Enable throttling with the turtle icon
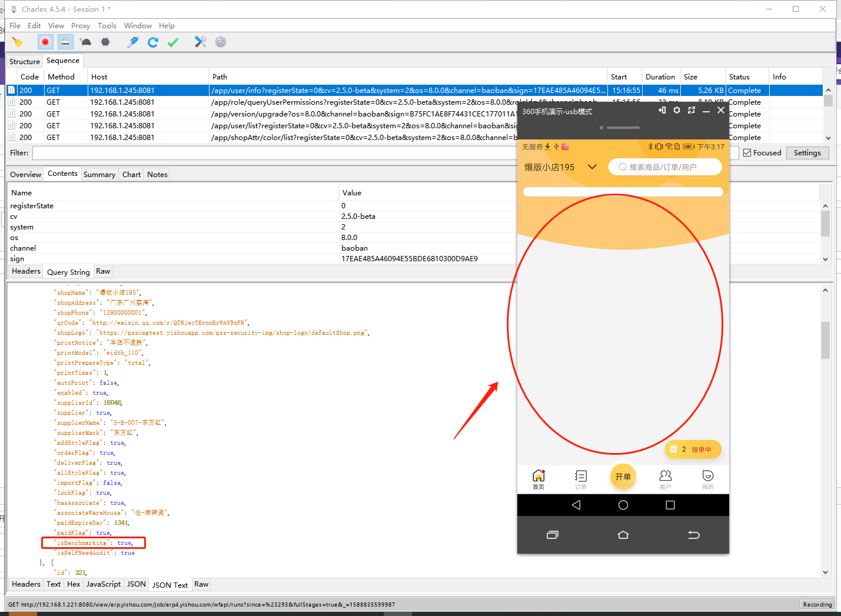Screen dimensions: 841x616 click(x=86, y=42)
